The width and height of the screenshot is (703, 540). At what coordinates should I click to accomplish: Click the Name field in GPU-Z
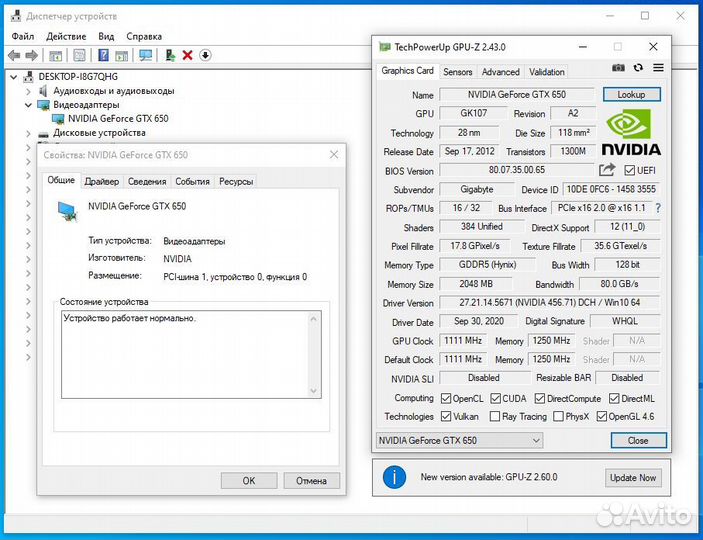[516, 95]
